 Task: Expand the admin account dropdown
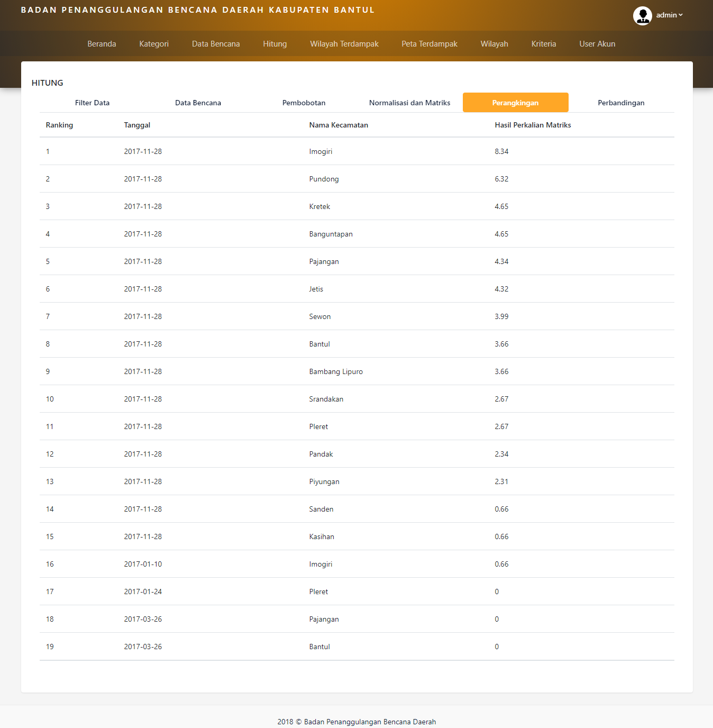pyautogui.click(x=669, y=15)
